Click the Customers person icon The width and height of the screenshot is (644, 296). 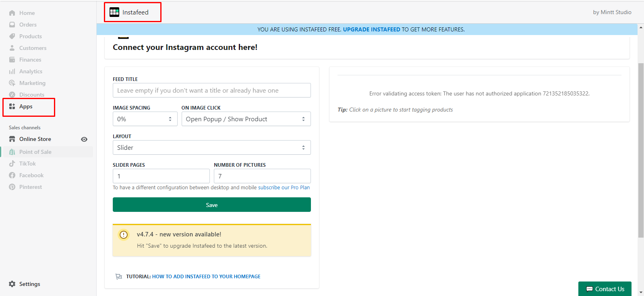[x=12, y=48]
